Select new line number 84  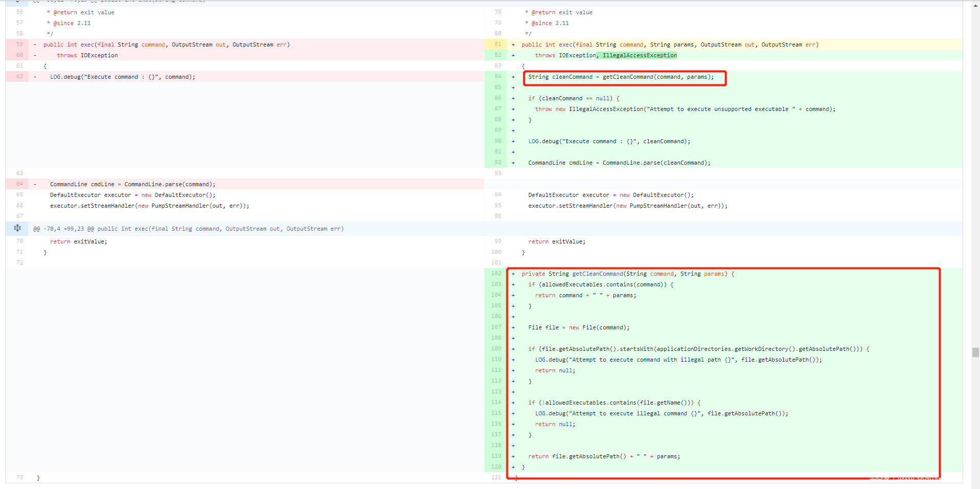497,77
